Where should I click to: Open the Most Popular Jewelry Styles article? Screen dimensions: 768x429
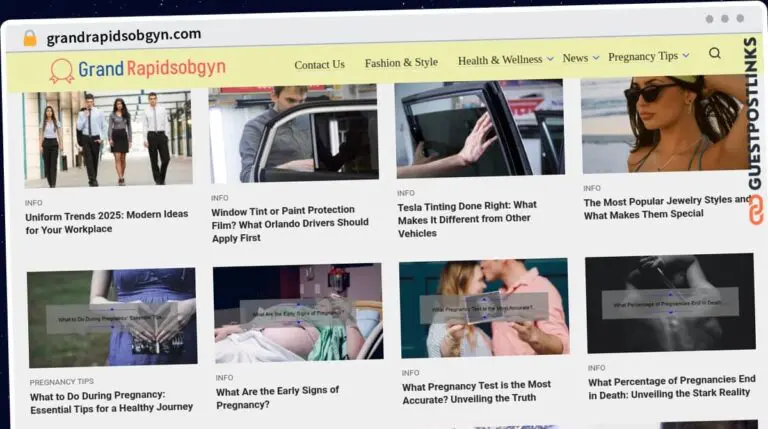coord(667,208)
